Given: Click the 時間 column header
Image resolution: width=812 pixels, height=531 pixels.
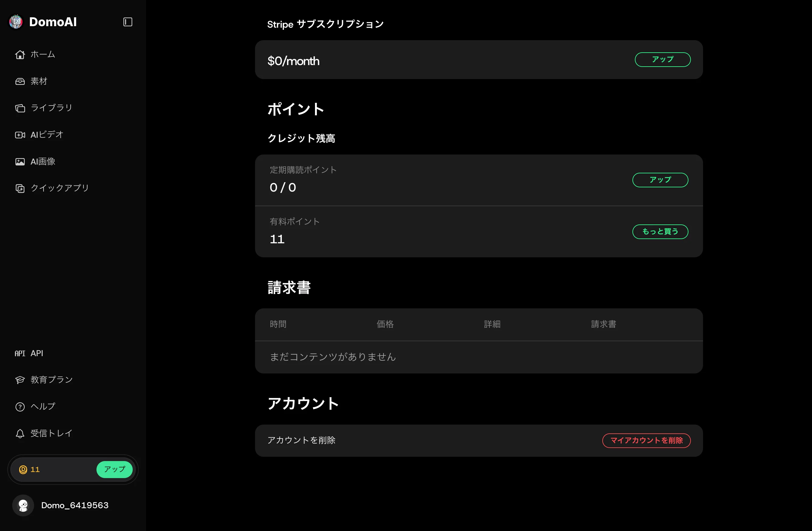Looking at the screenshot, I should pos(278,324).
